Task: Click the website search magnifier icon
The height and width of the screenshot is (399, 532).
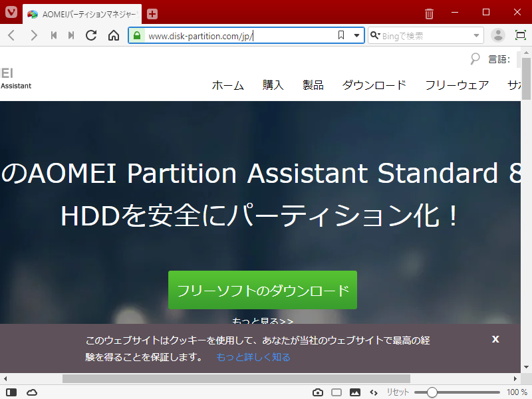Action: click(475, 59)
